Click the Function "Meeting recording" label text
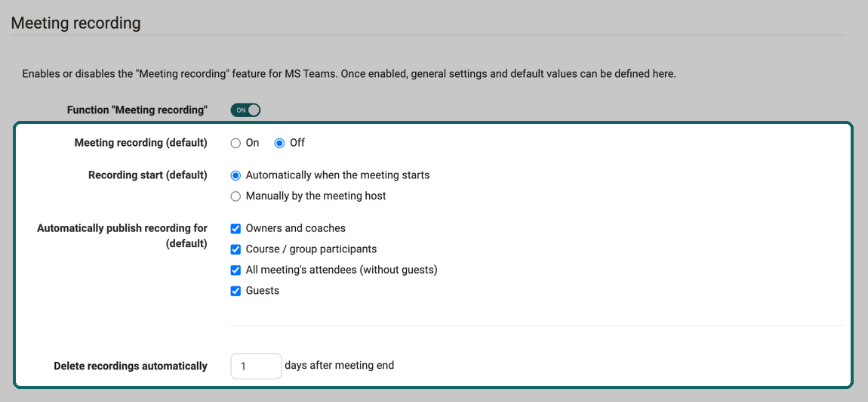The width and height of the screenshot is (868, 402). [137, 110]
